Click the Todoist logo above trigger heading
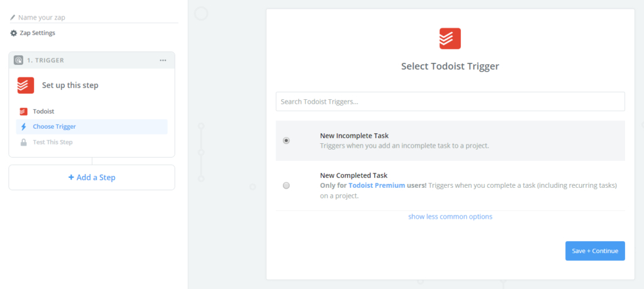Viewport: 644px width, 289px height. pyautogui.click(x=450, y=38)
